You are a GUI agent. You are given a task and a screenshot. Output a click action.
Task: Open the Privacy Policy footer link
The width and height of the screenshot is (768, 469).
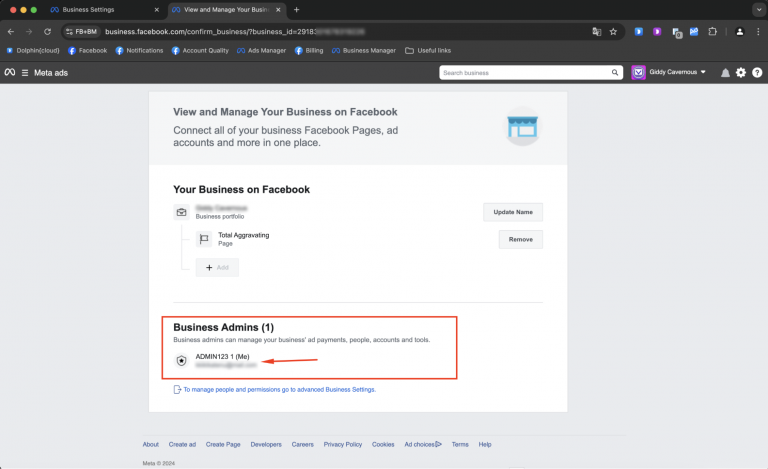click(x=343, y=445)
